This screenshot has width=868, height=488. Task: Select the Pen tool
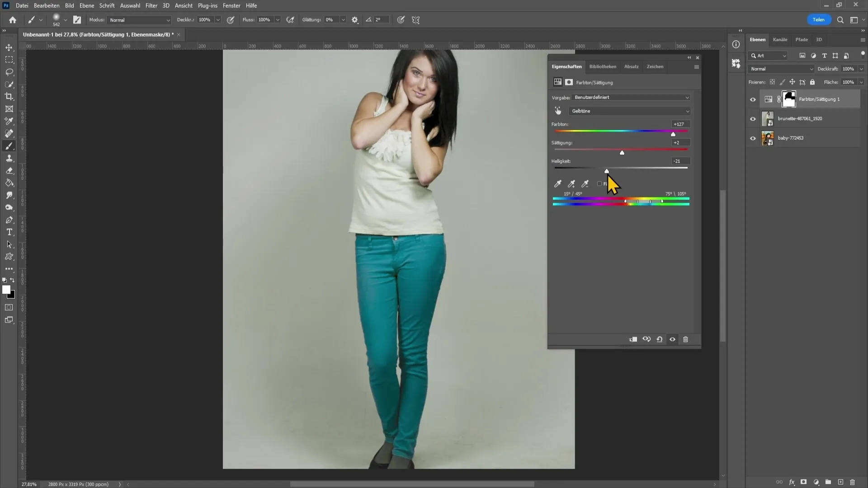click(9, 220)
